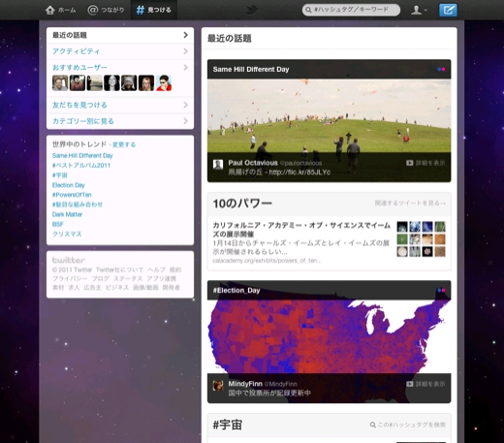Expand the 友だちを見つける row chevron
The height and width of the screenshot is (443, 504).
(x=185, y=105)
